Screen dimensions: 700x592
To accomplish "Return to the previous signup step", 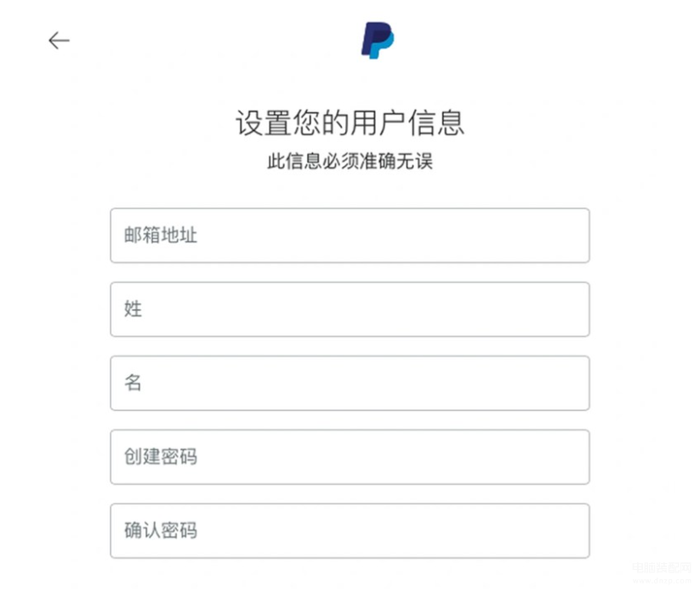I will (59, 40).
